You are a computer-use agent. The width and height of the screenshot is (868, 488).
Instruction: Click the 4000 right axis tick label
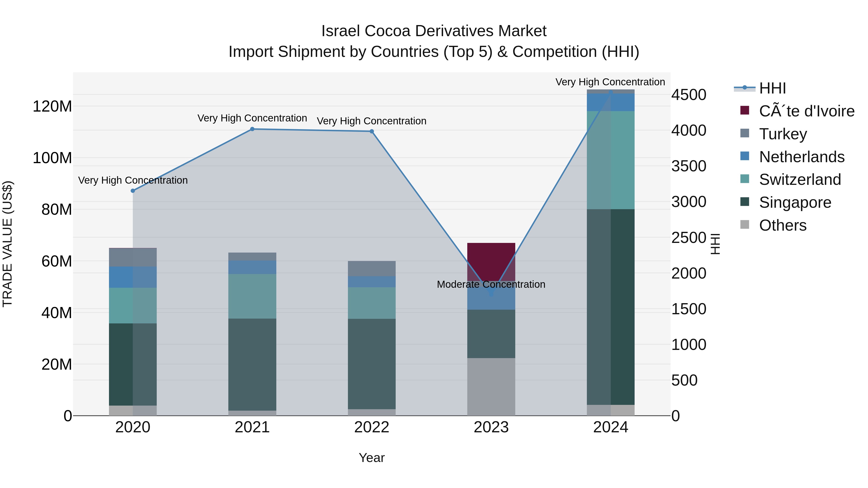689,130
